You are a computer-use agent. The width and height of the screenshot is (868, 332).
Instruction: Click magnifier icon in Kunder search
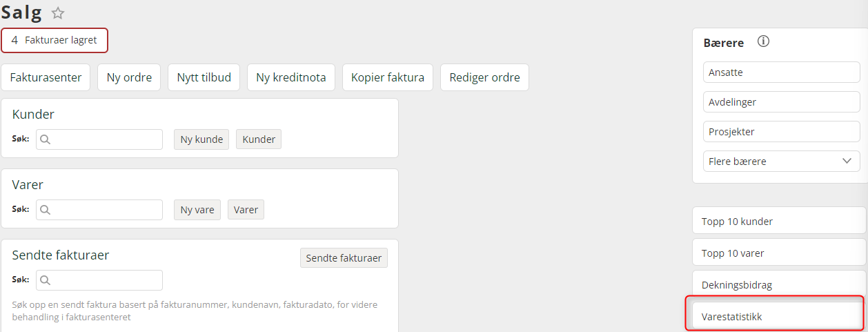point(45,139)
